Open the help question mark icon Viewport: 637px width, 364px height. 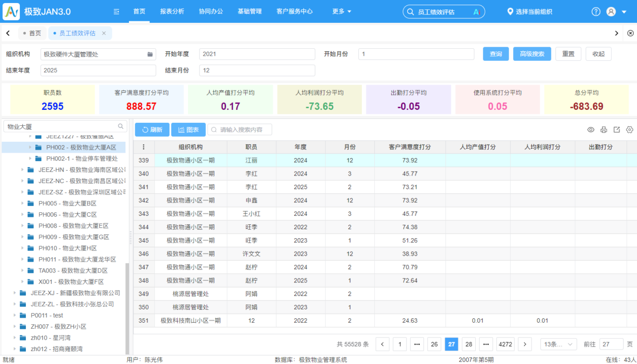click(596, 11)
